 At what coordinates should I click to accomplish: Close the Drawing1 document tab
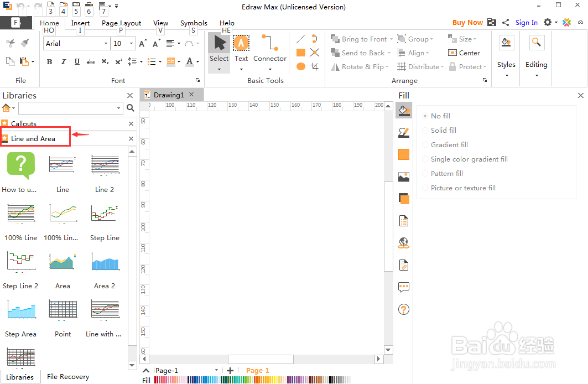click(191, 95)
